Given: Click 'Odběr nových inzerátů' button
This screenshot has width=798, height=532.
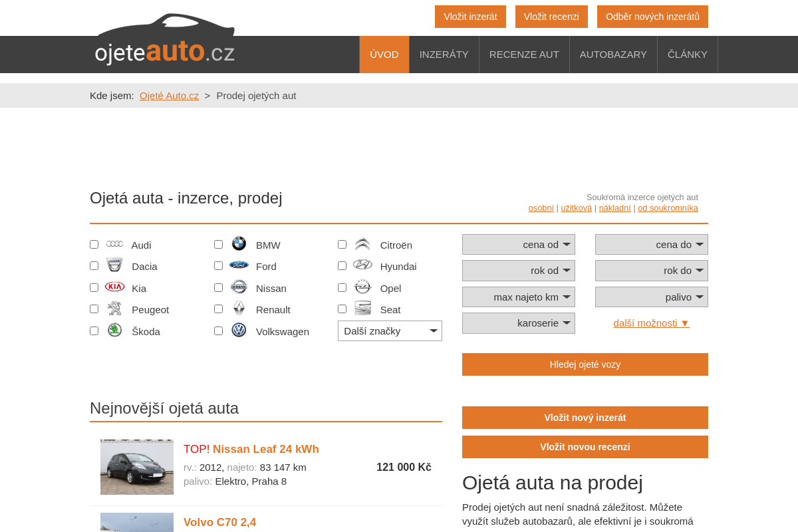Looking at the screenshot, I should [652, 17].
